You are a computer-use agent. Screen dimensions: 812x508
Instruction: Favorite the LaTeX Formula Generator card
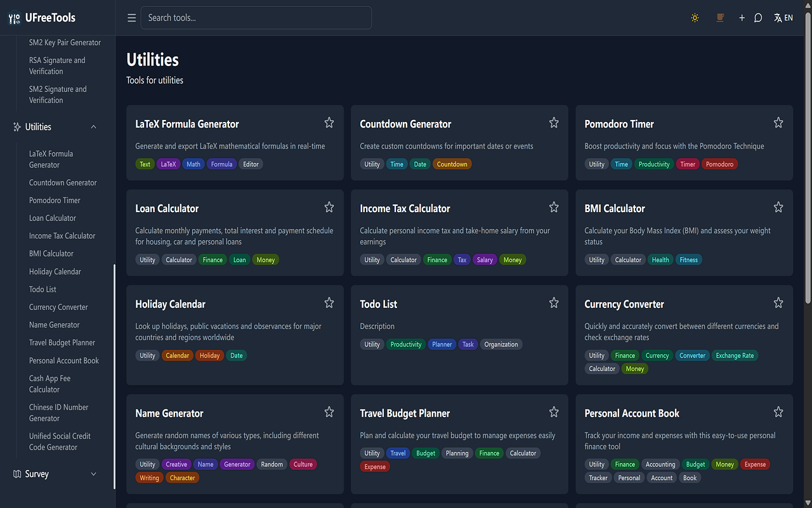pyautogui.click(x=329, y=123)
